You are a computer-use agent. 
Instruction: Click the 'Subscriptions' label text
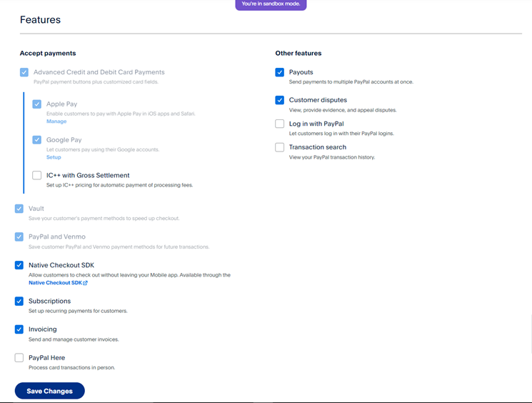tap(49, 301)
